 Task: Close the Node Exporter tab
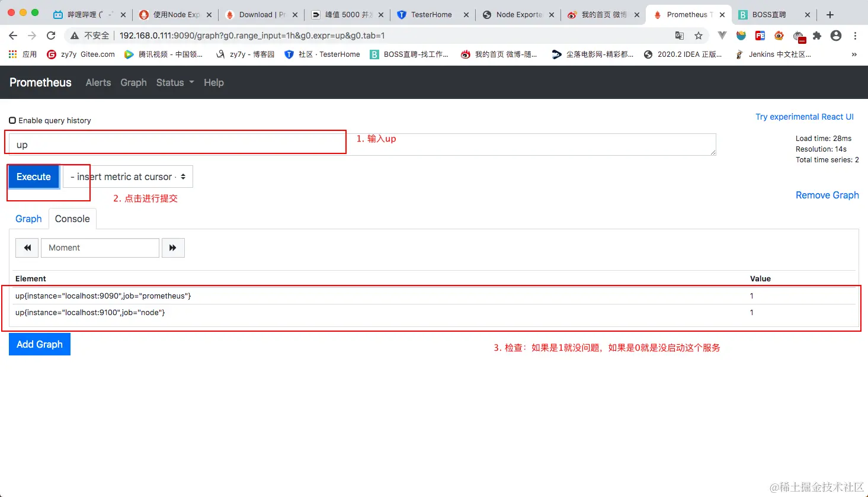point(552,15)
